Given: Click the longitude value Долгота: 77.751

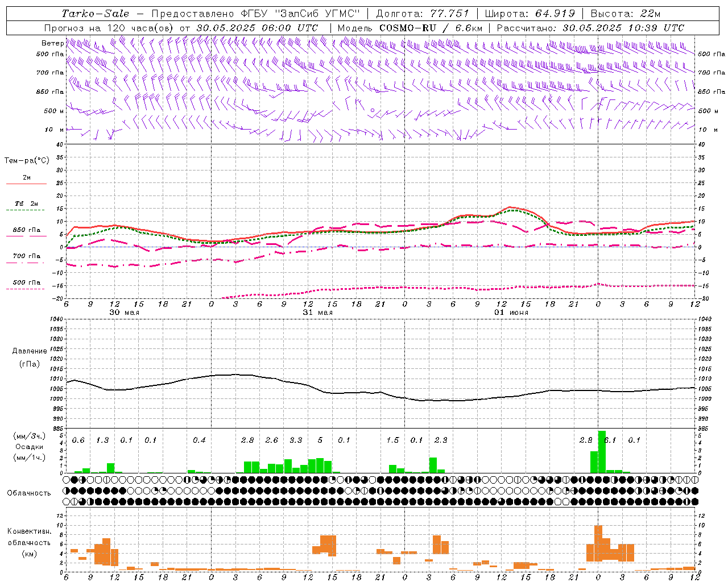Looking at the screenshot, I should point(423,14).
